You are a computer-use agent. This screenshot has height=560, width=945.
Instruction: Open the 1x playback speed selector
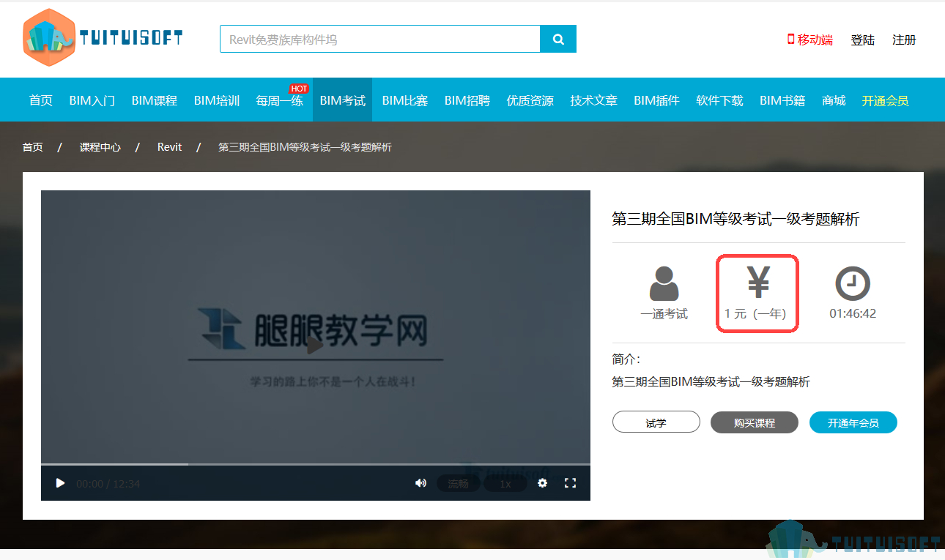coord(505,484)
